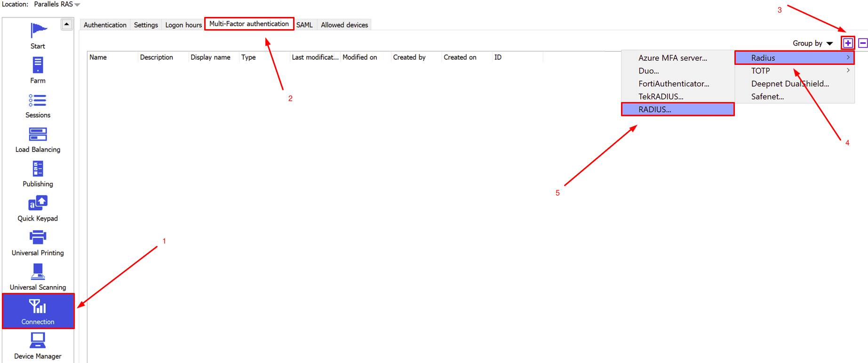Choose Azure MFA server... menu entry
This screenshot has height=363, width=868.
[677, 58]
